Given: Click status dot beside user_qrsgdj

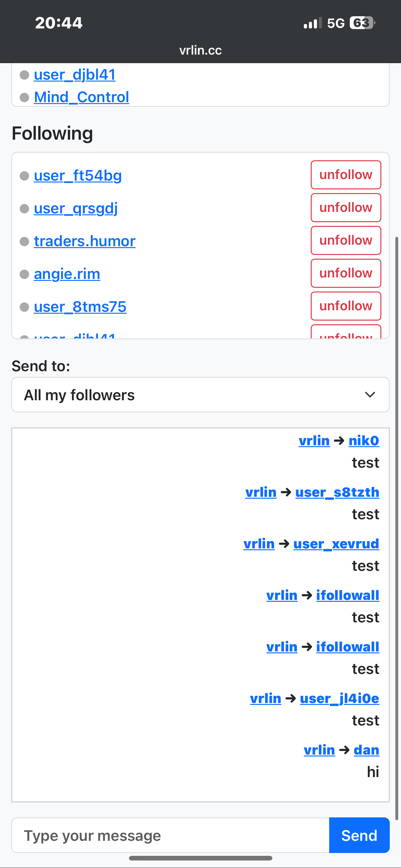Looking at the screenshot, I should pyautogui.click(x=24, y=209).
